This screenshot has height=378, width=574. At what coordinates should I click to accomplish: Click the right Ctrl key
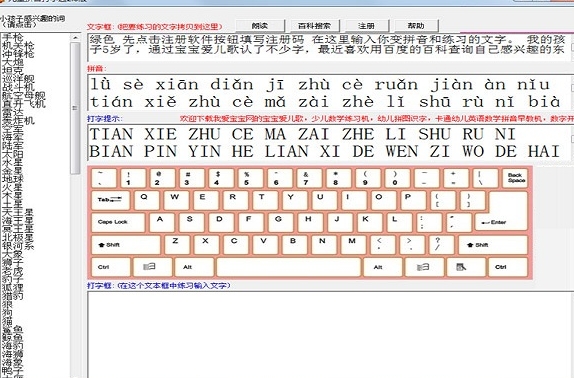[x=508, y=267]
